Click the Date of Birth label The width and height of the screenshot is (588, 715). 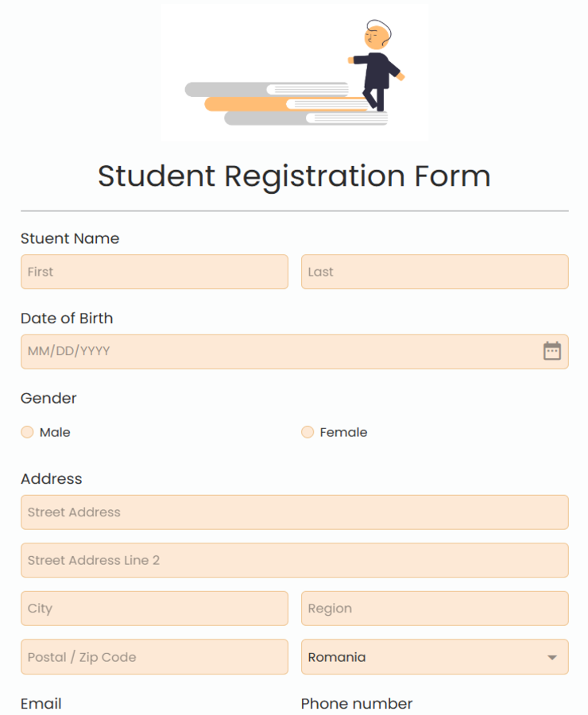point(67,319)
